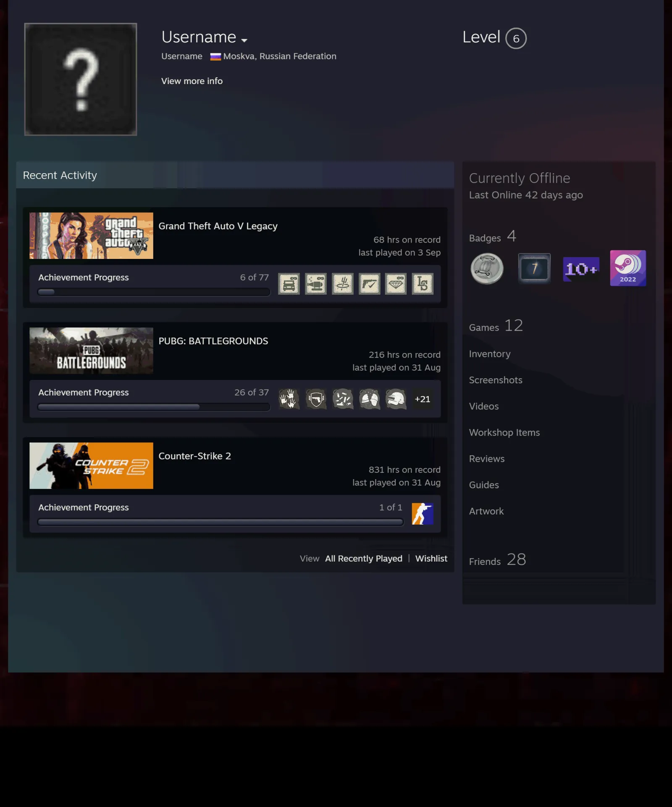Click the 2022 Steam Replay badge icon
The image size is (672, 807).
628,268
